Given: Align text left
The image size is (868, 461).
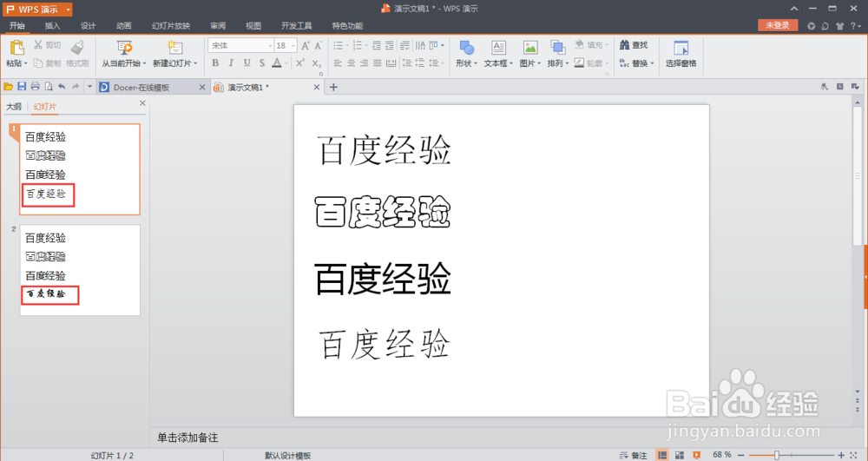Looking at the screenshot, I should point(339,63).
